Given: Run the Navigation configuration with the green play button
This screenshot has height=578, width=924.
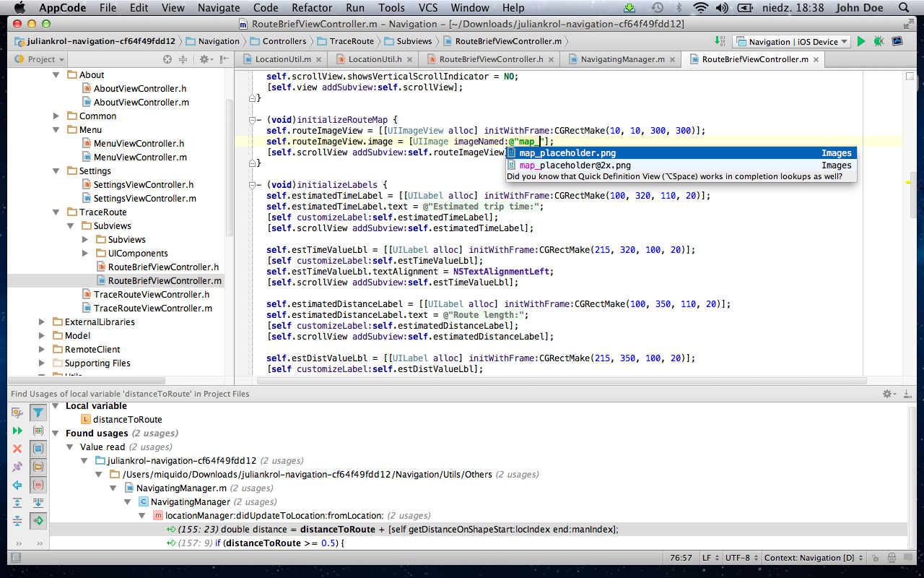Looking at the screenshot, I should pos(861,41).
